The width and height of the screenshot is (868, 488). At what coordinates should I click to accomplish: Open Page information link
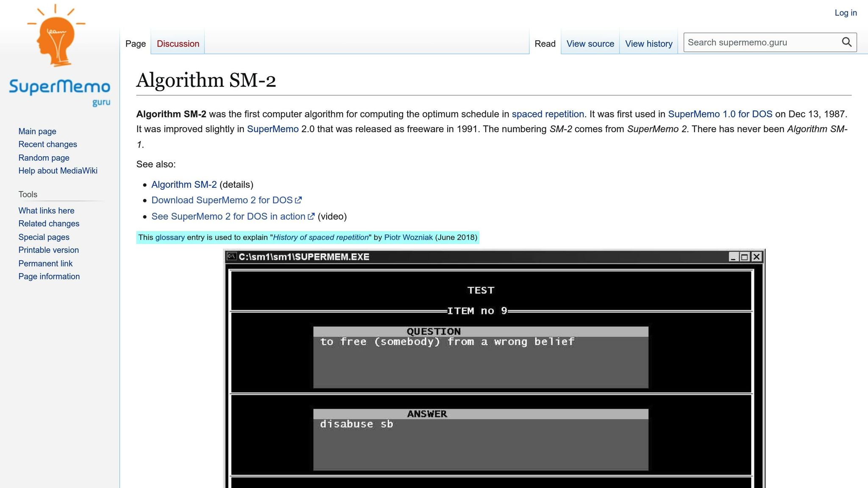[49, 277]
